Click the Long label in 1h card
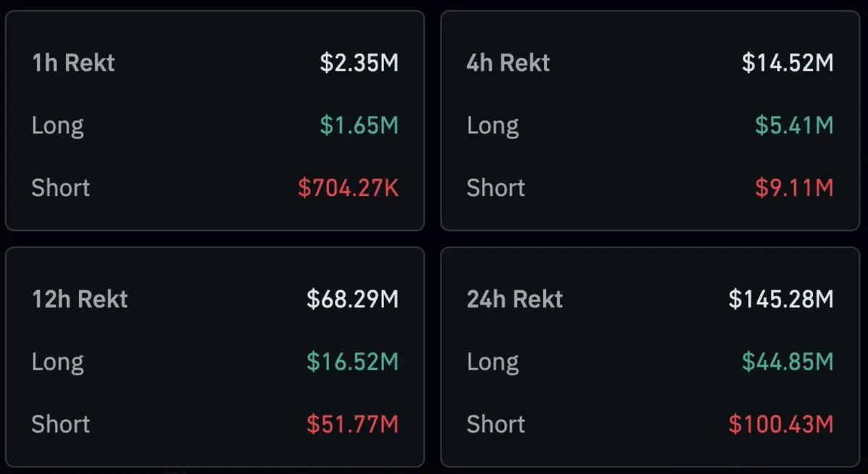The height and width of the screenshot is (474, 868). point(58,126)
